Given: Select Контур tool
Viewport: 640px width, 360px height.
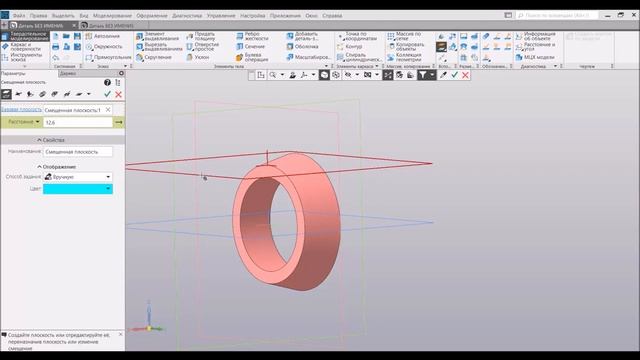Looking at the screenshot, I should (x=349, y=47).
